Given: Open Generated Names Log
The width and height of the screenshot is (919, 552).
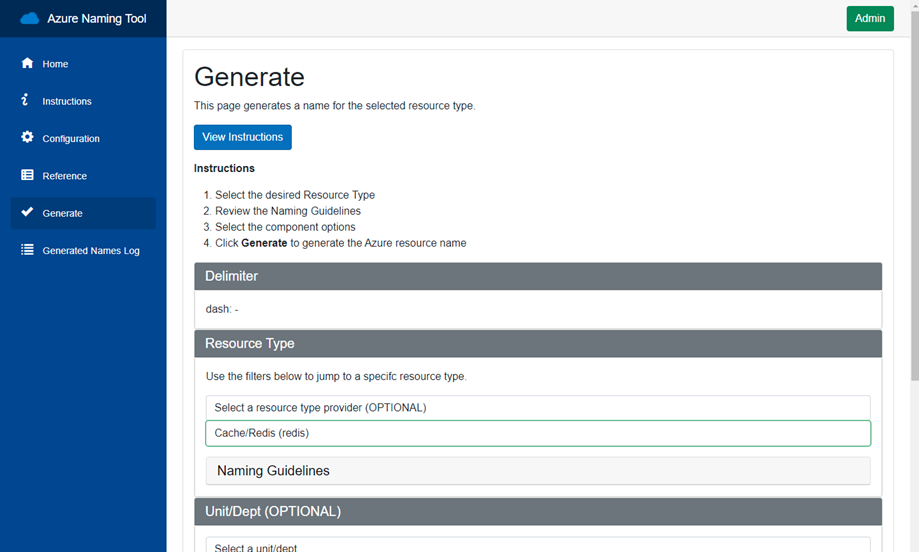Looking at the screenshot, I should pos(83,251).
